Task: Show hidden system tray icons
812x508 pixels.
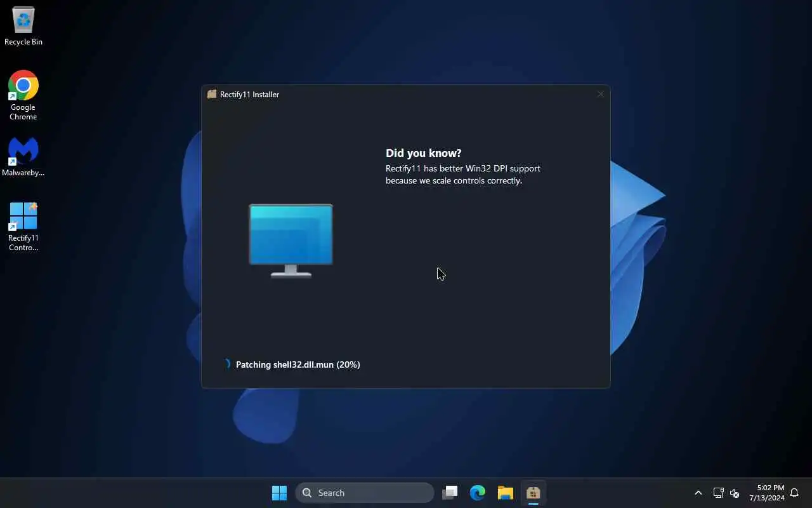Action: (698, 493)
